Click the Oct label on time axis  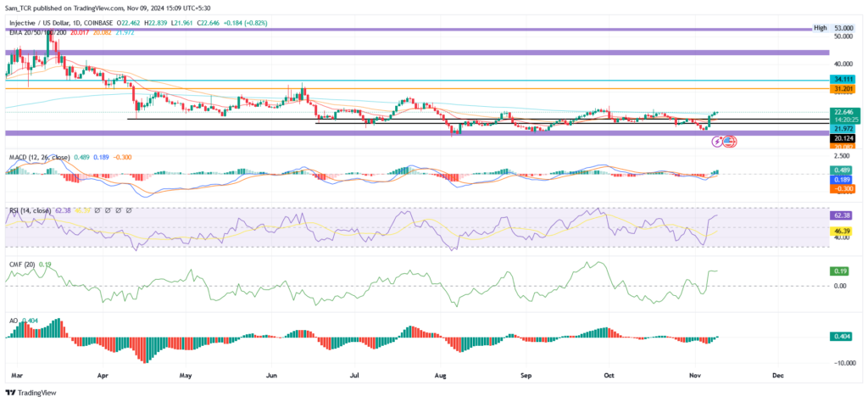609,375
